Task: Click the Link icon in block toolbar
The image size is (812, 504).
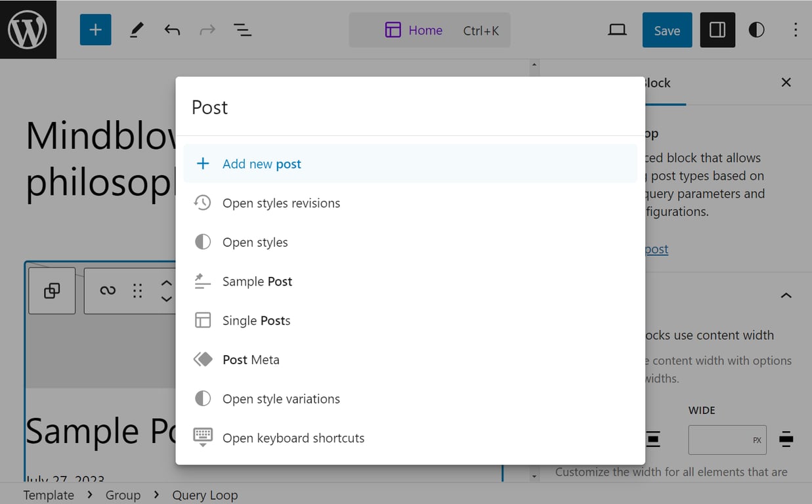Action: click(x=107, y=291)
